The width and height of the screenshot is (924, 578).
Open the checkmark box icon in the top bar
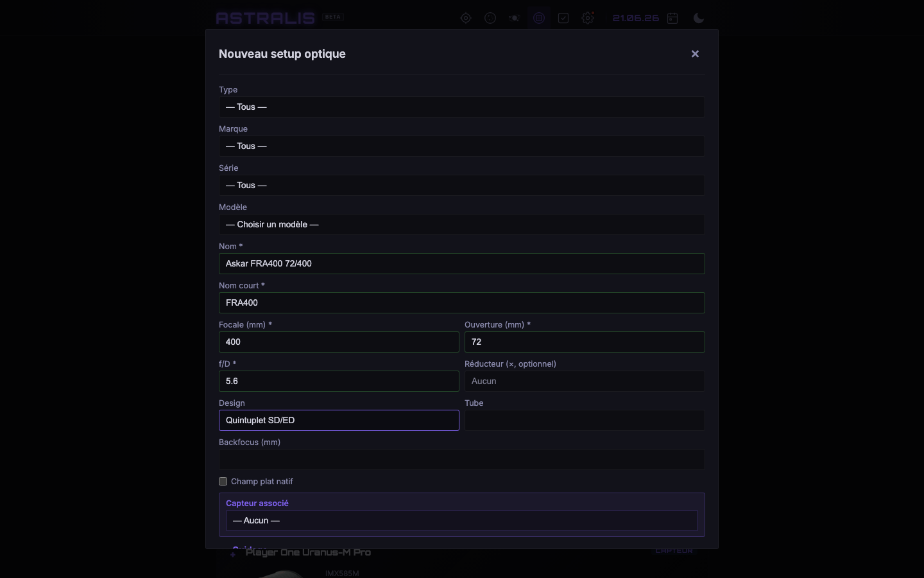click(x=563, y=18)
